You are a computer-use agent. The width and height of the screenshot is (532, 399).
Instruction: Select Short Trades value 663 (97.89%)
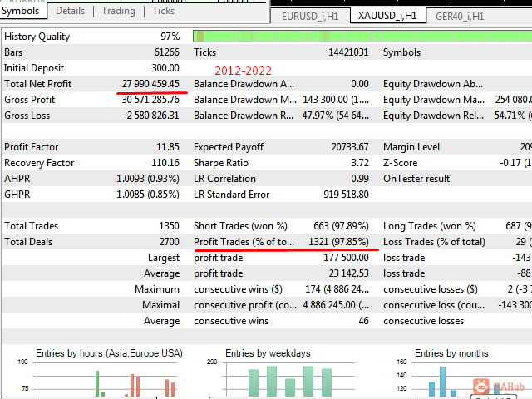pos(341,226)
